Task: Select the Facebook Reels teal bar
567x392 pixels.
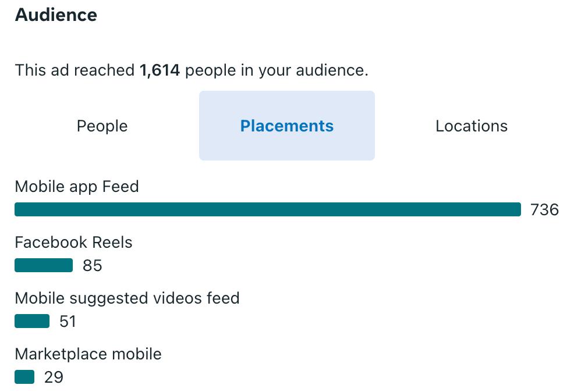Action: pyautogui.click(x=44, y=266)
